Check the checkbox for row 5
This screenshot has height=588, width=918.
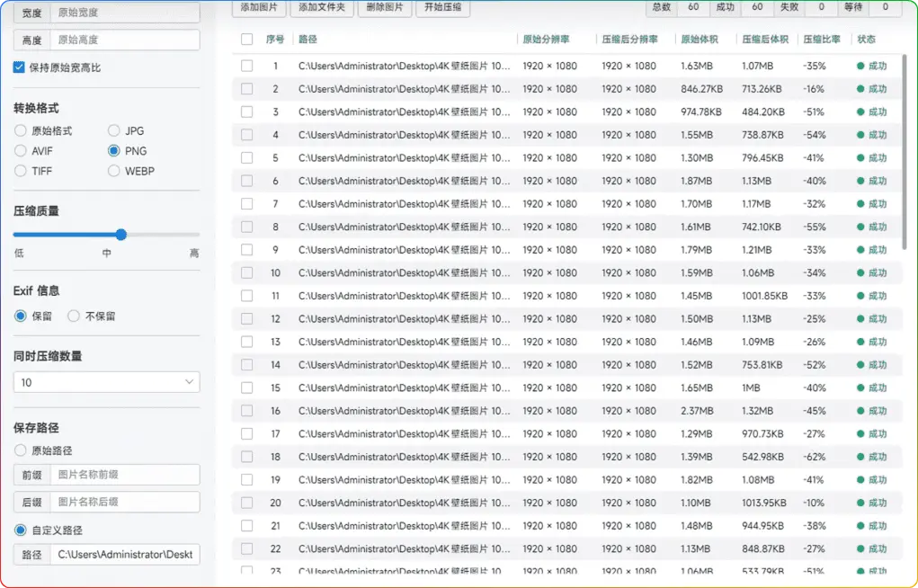point(246,158)
